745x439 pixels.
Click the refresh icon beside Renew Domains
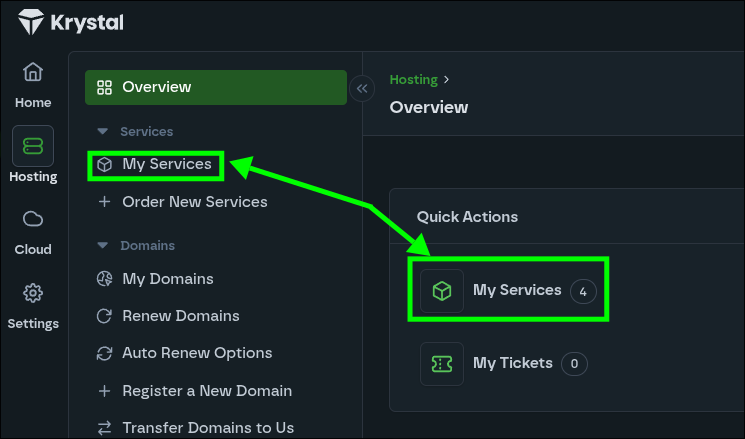pos(104,316)
